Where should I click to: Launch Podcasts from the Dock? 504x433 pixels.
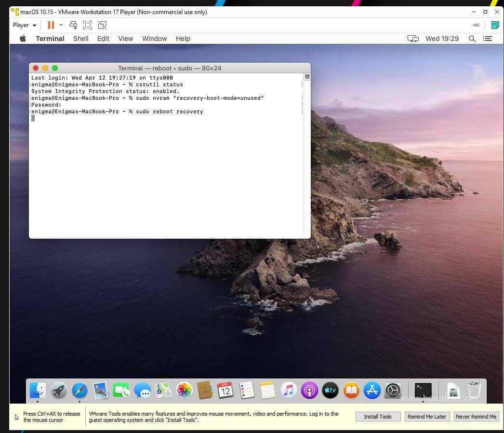coord(309,391)
